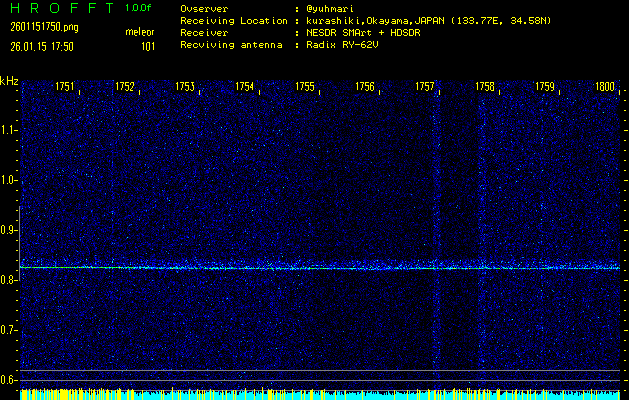Screen dimensions: 629x400
Task: Click the Receiving Location label
Action: coord(234,21)
